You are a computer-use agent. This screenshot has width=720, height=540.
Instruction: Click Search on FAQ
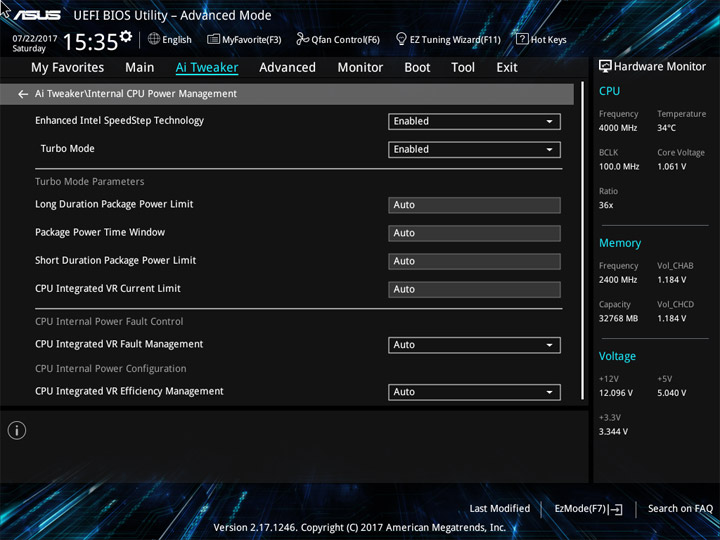[x=680, y=508]
